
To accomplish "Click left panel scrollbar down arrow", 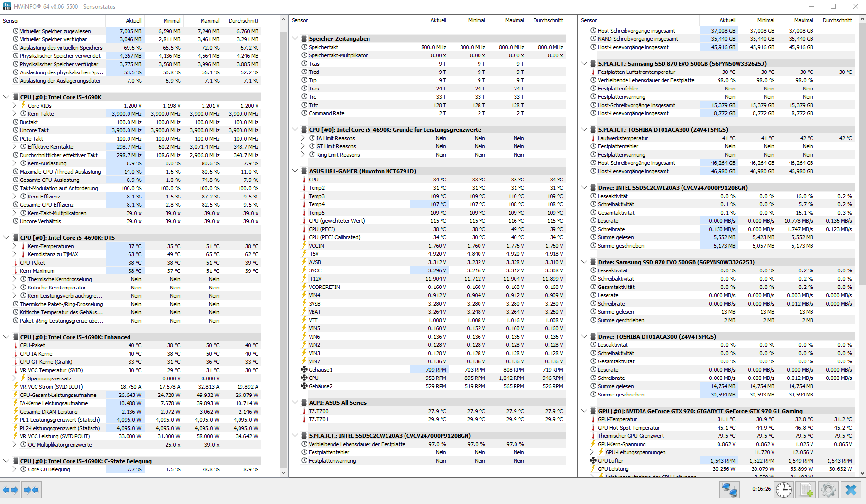I will (284, 472).
